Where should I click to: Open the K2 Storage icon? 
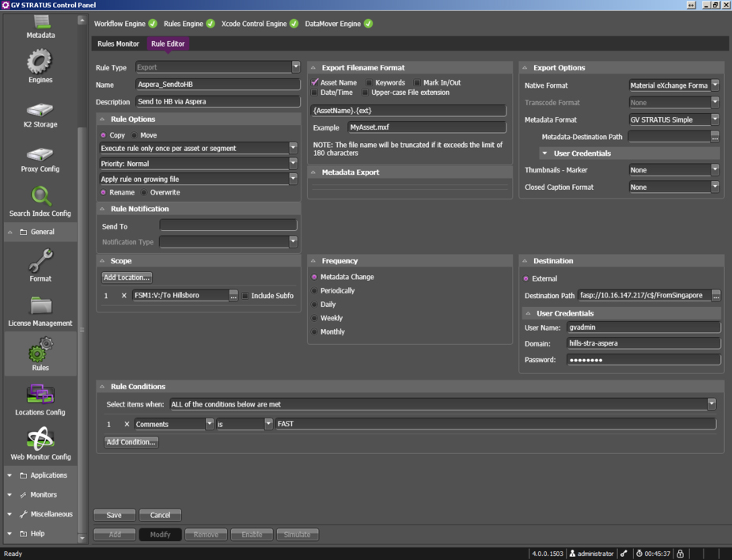(40, 109)
